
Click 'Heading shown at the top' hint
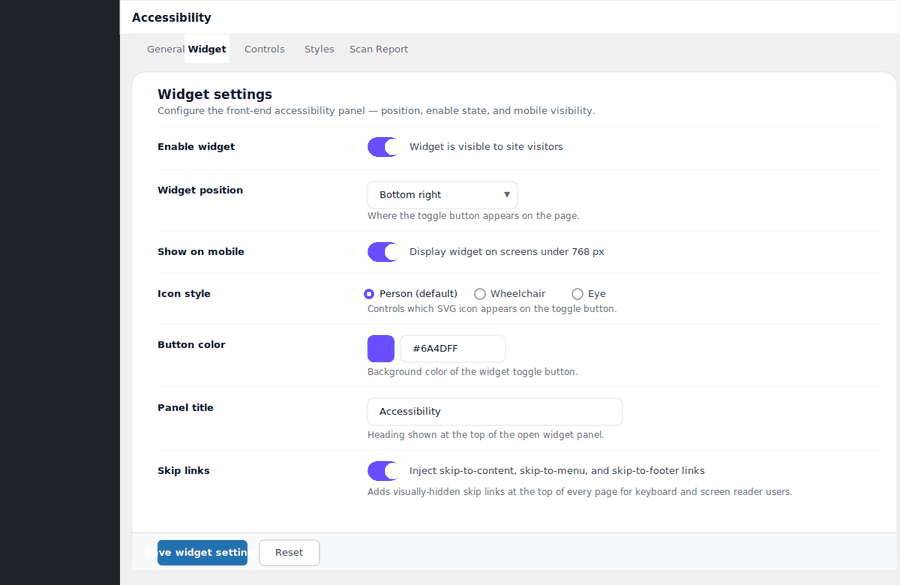(x=486, y=435)
